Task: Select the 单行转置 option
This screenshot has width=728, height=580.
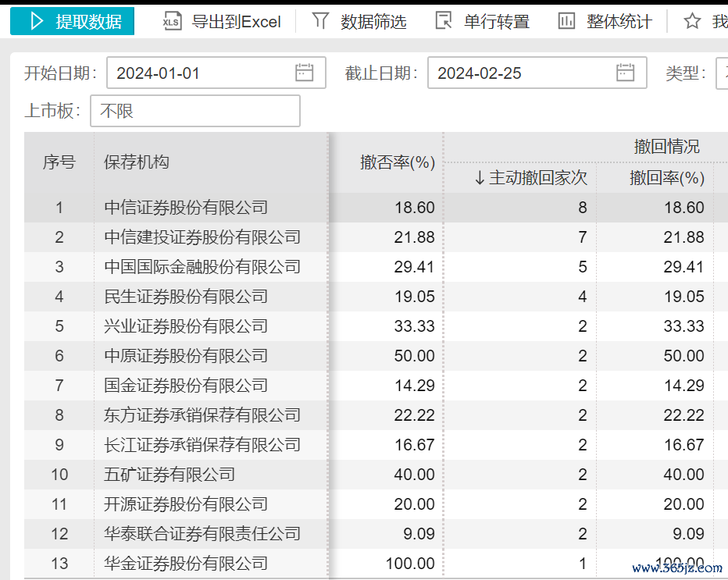Action: point(483,21)
